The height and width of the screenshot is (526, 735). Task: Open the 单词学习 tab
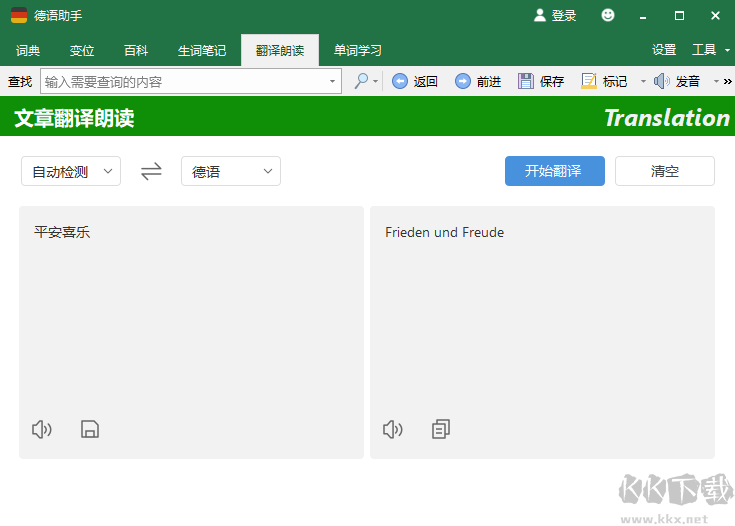pyautogui.click(x=358, y=51)
